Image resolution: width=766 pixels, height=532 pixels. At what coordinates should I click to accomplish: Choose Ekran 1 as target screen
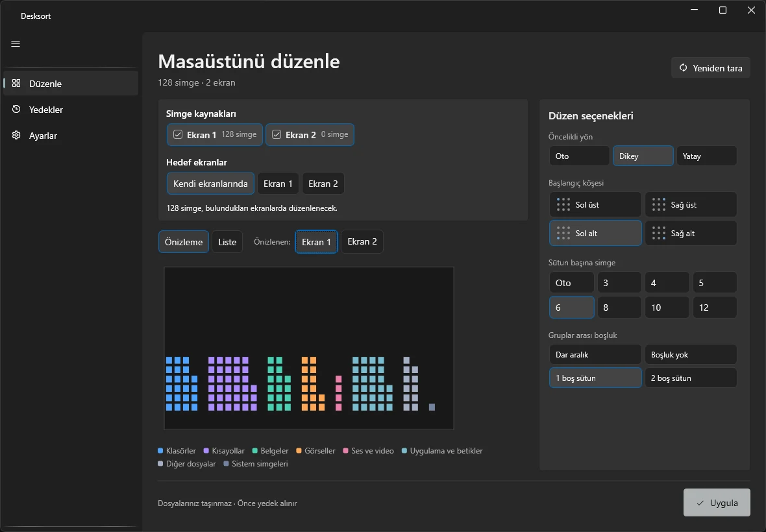click(278, 184)
